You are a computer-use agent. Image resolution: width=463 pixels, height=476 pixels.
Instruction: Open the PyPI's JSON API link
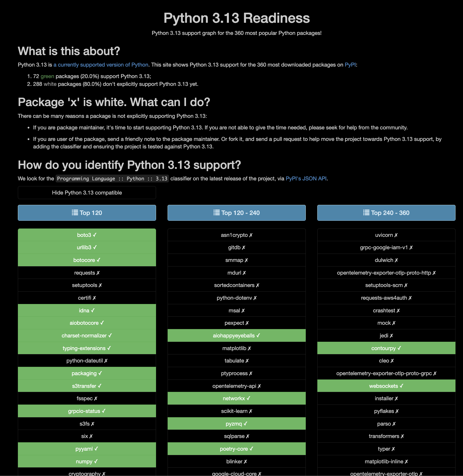coord(306,179)
